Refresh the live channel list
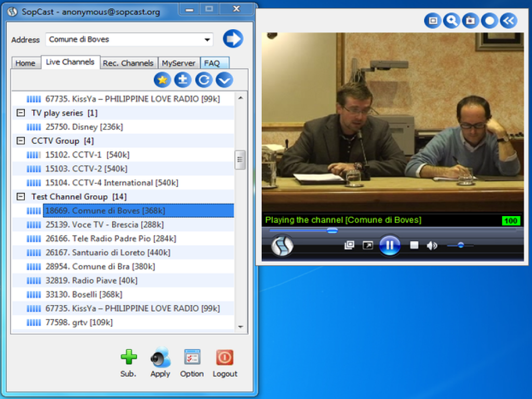The image size is (532, 399). [204, 80]
